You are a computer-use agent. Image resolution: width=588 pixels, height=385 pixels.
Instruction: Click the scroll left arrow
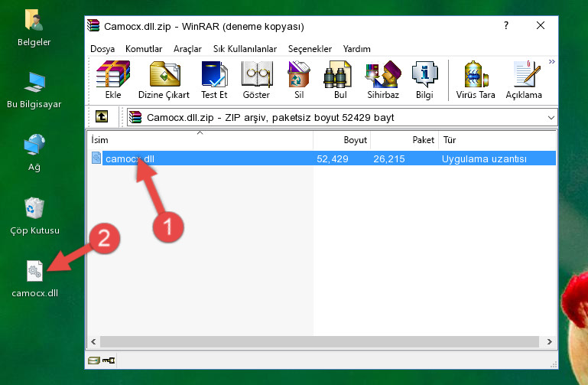(94, 341)
